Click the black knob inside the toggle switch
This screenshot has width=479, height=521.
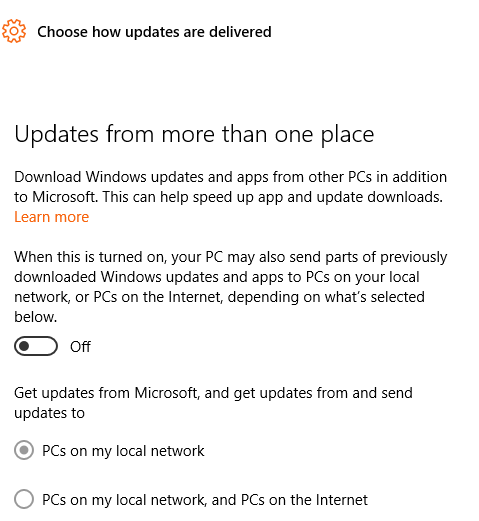coord(24,346)
